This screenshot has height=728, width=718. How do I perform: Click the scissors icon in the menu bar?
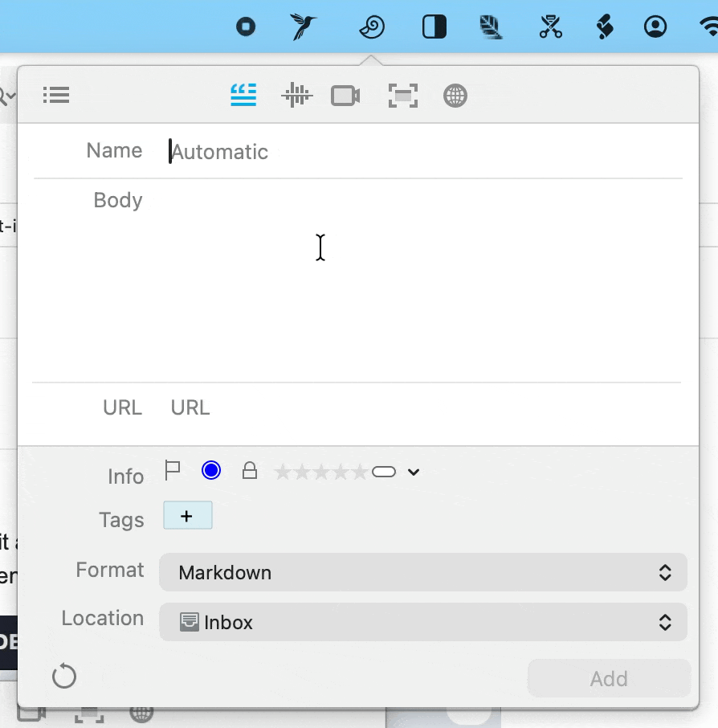tap(550, 27)
